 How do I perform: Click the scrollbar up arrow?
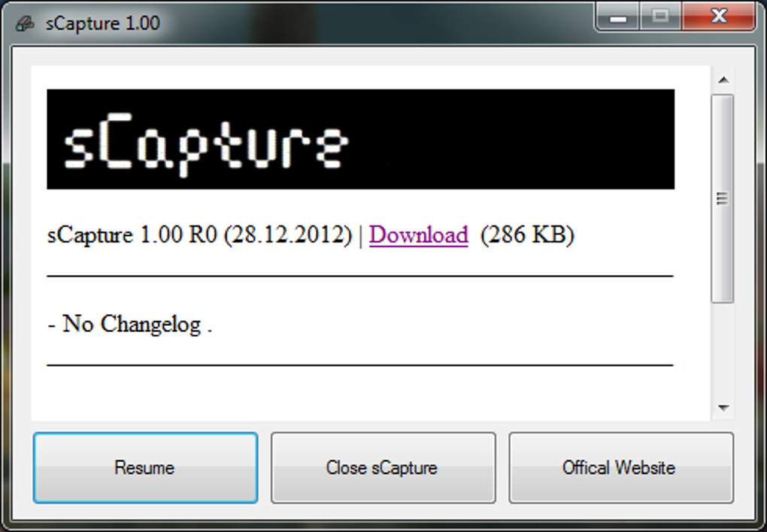click(x=723, y=80)
